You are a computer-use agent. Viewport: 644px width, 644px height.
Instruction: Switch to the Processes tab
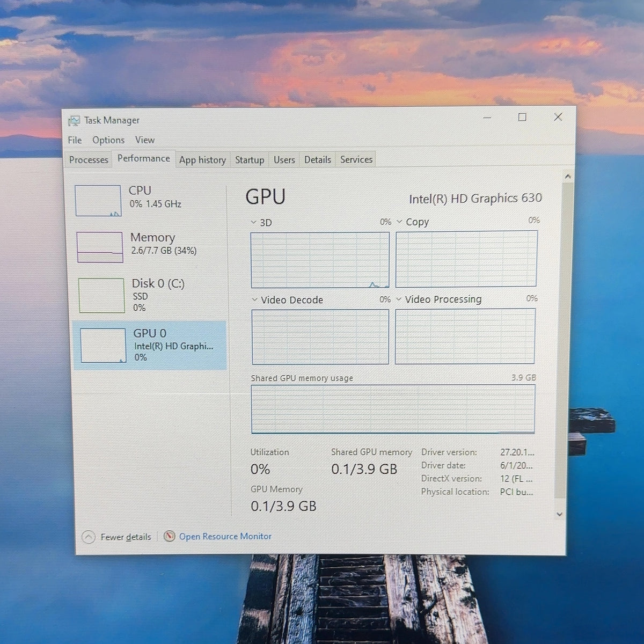point(89,160)
